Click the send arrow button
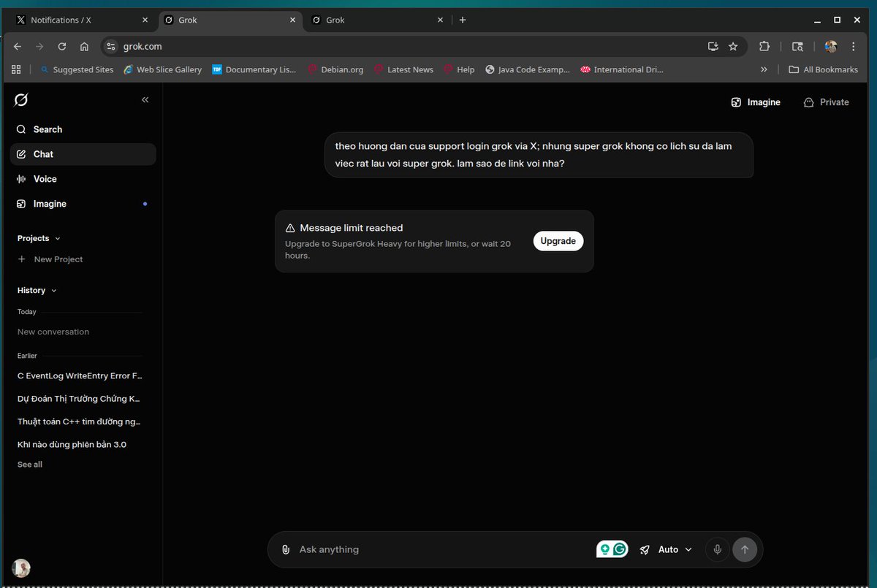Screen dimensions: 877x588 point(745,549)
